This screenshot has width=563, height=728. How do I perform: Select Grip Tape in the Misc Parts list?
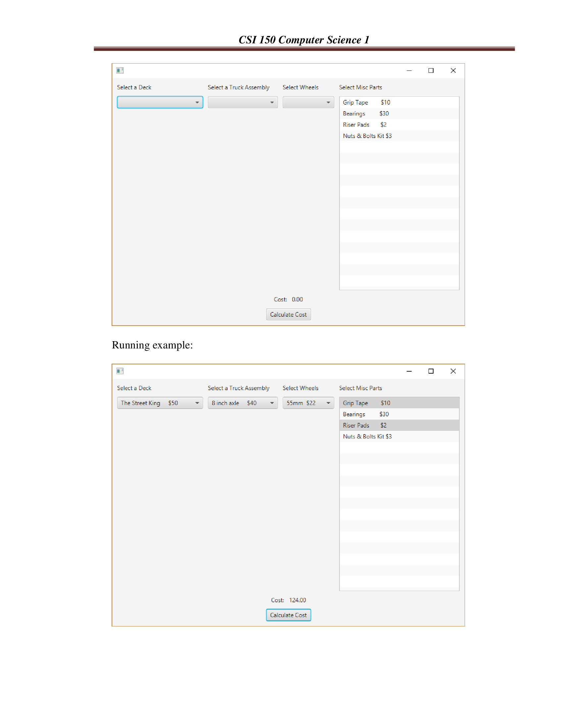[367, 102]
